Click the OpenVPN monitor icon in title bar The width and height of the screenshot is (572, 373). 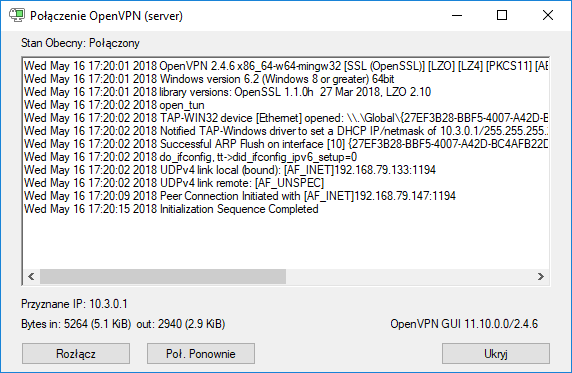click(x=17, y=15)
